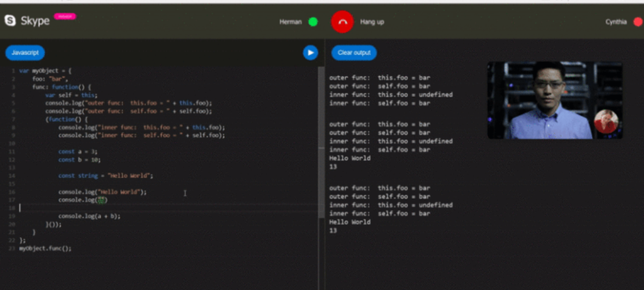Viewport: 644px width, 290px height.
Task: Click the small self-view video circle
Action: coord(606,121)
